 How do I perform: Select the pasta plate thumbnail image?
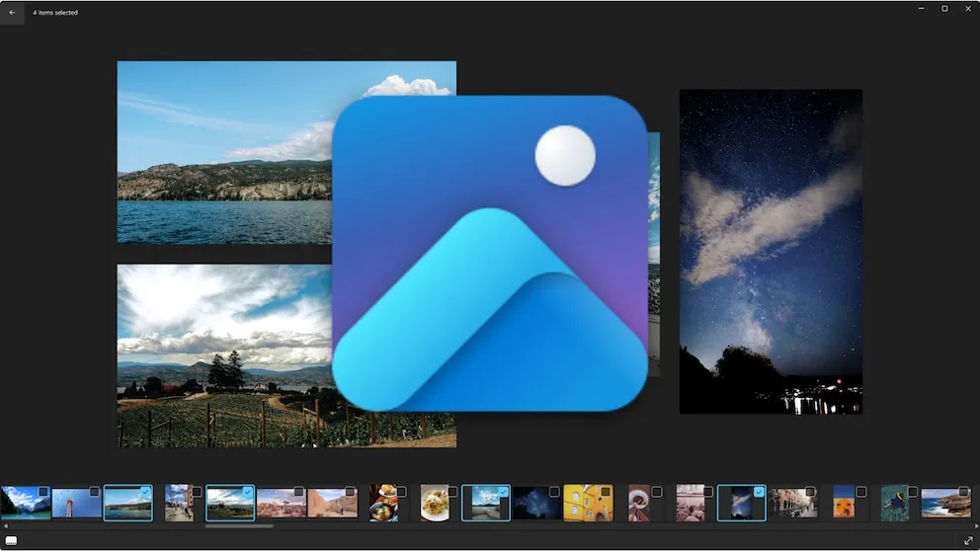(435, 504)
